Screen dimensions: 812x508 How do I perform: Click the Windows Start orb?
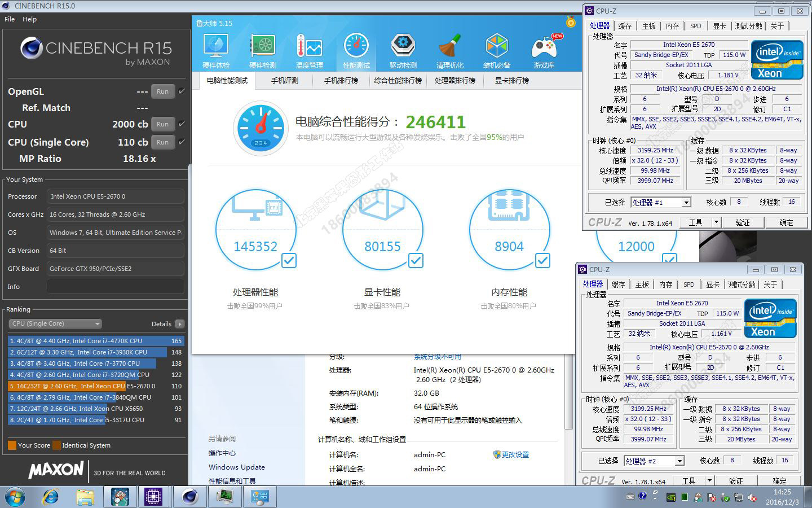[15, 497]
